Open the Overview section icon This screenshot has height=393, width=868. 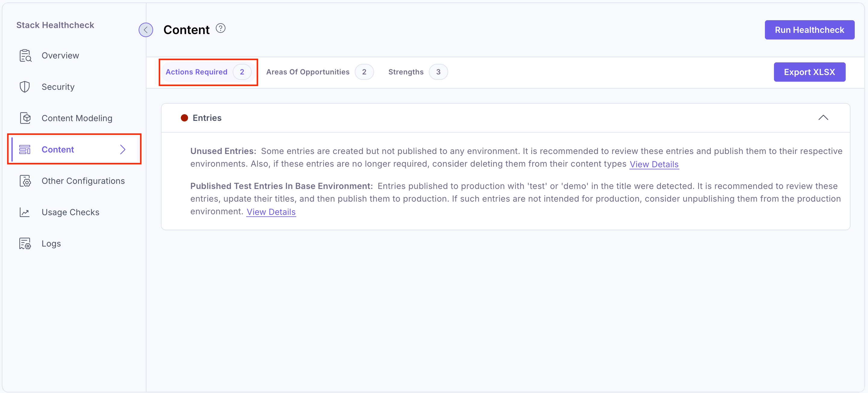pyautogui.click(x=25, y=55)
